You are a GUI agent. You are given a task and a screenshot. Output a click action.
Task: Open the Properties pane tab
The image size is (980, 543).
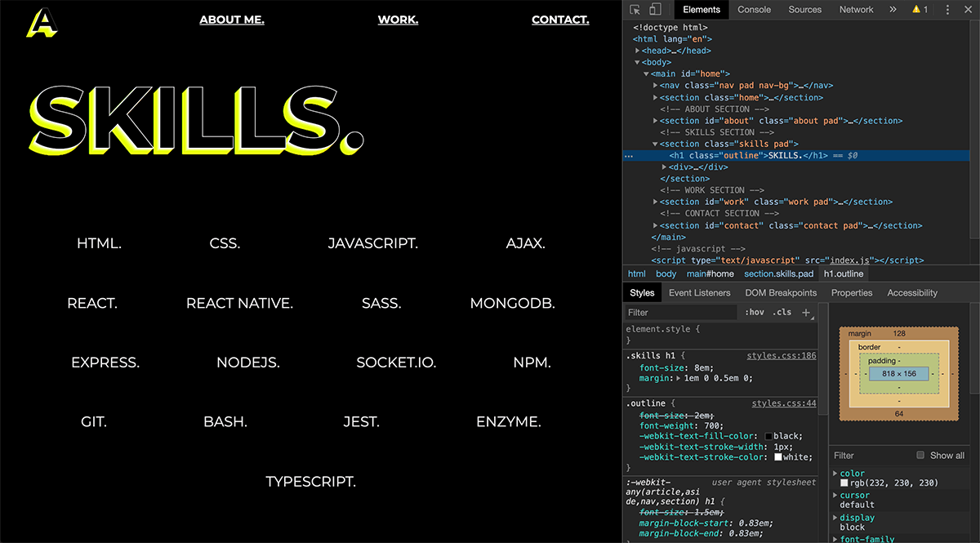coord(852,292)
